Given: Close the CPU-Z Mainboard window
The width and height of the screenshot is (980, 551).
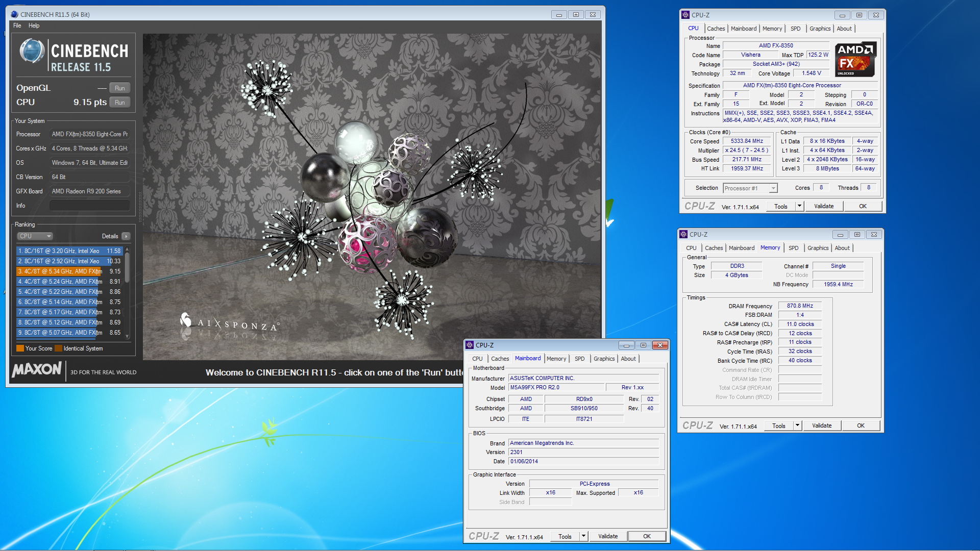Looking at the screenshot, I should tap(660, 345).
